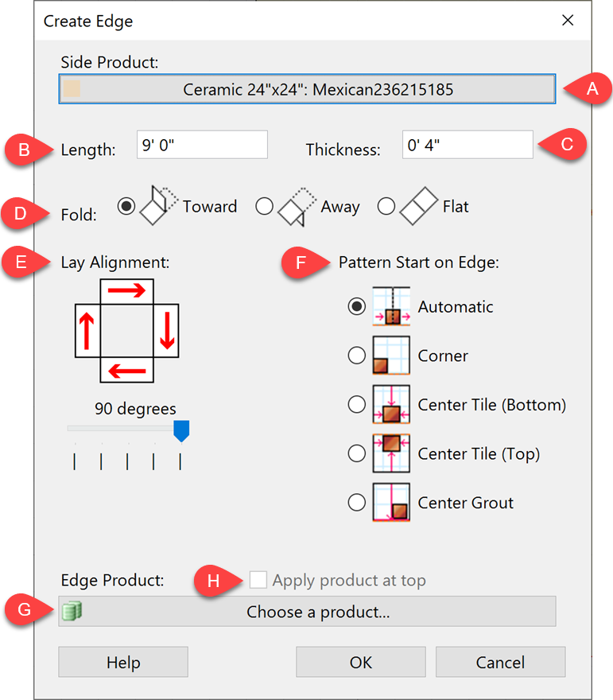Click the left-pointing arrow in Lay Alignment
Image resolution: width=613 pixels, height=700 pixels.
127,371
